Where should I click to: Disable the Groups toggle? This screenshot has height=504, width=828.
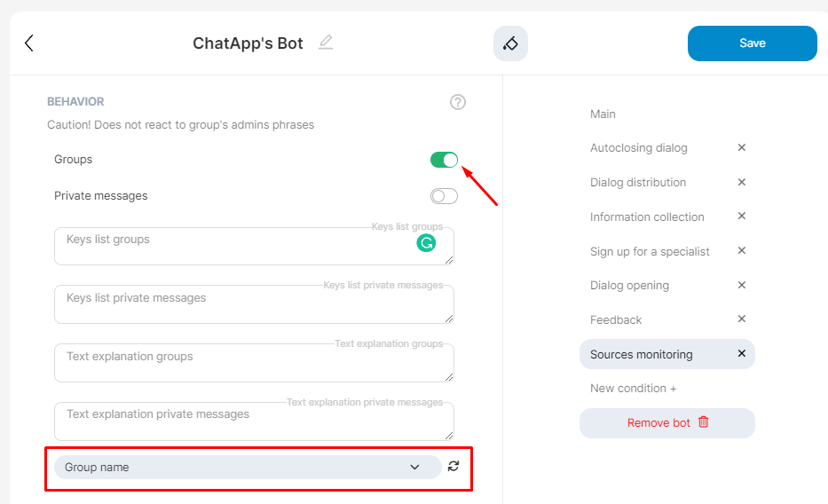click(444, 160)
